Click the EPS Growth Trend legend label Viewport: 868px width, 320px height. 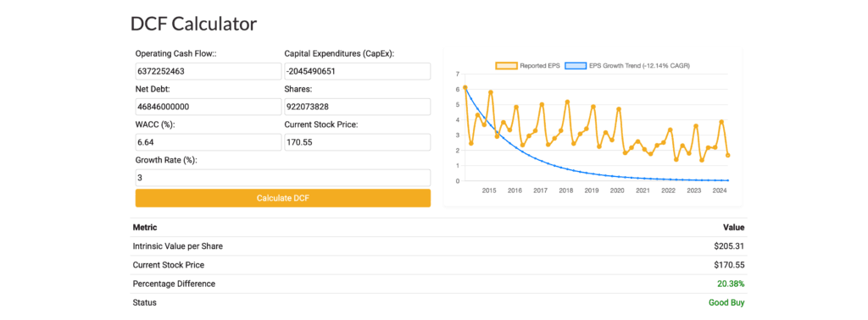point(639,66)
